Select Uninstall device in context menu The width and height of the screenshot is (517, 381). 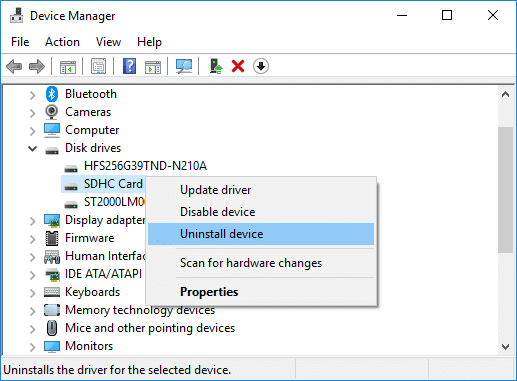(261, 234)
